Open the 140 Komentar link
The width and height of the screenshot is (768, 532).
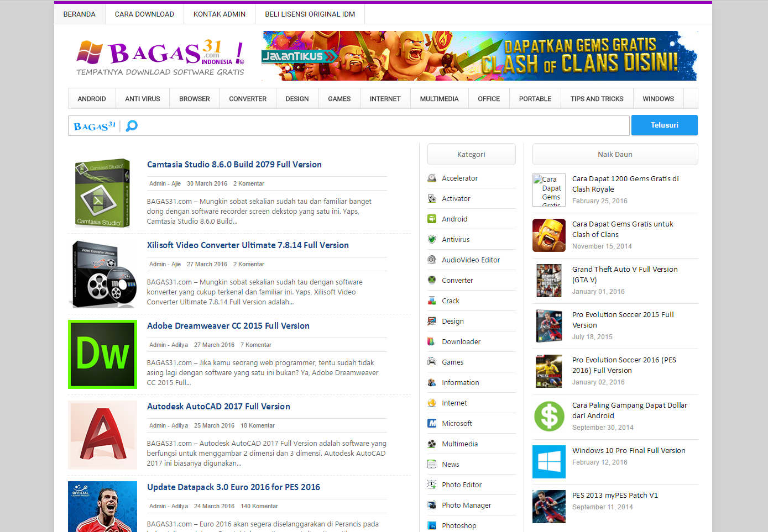click(x=259, y=506)
